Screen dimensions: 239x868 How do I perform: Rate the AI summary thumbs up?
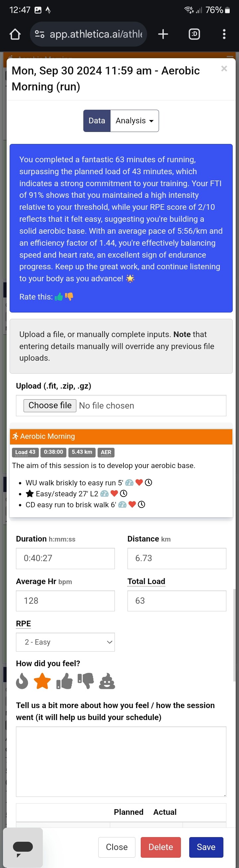click(59, 297)
